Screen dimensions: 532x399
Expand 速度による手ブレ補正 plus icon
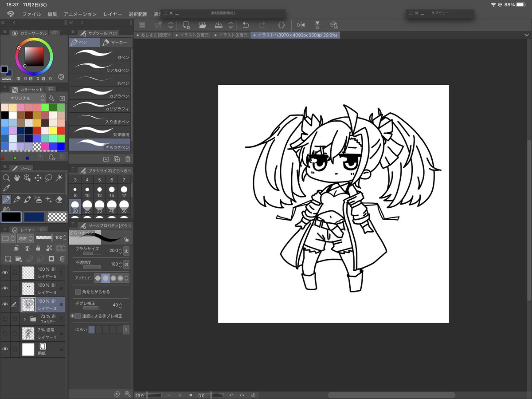(73, 316)
